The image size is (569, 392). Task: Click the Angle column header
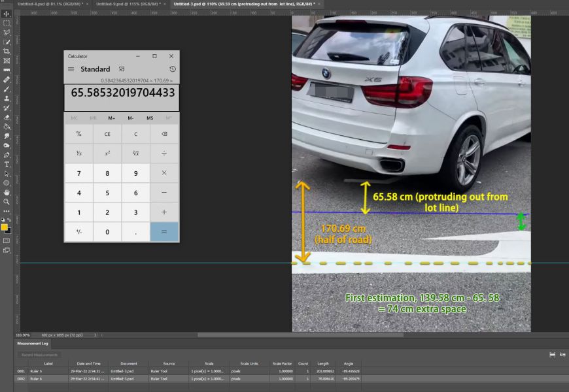[x=349, y=363]
